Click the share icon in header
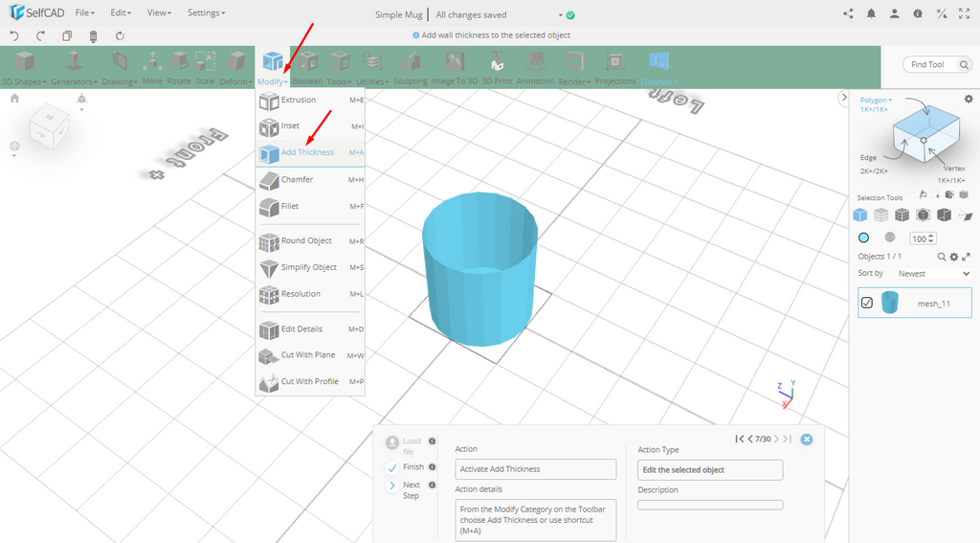Image resolution: width=980 pixels, height=543 pixels. coord(848,13)
